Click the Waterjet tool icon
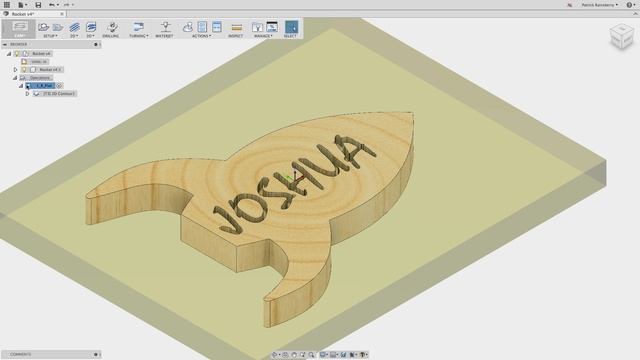640x360 pixels. click(x=165, y=27)
